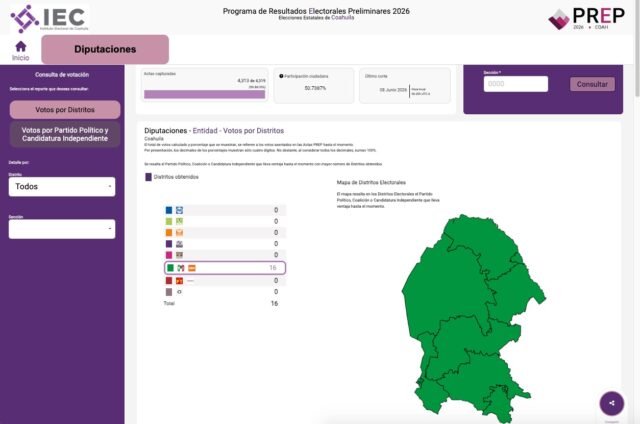The image size is (640, 424).
Task: Click the dark red party color swatch
Action: pos(169,281)
